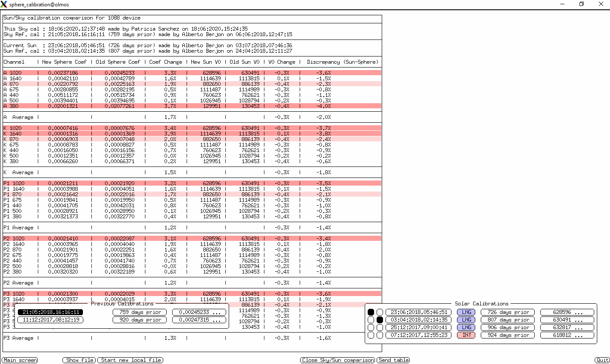Image resolution: width=610 pixels, height=364 pixels.
Task: Click the 924 days prior button
Action: tap(508, 335)
